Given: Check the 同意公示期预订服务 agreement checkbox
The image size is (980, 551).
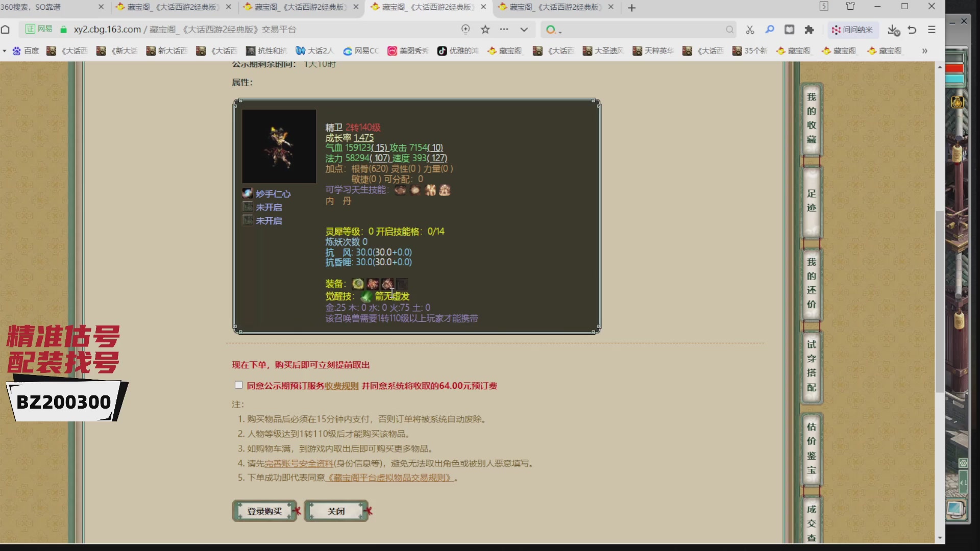Looking at the screenshot, I should pyautogui.click(x=238, y=385).
